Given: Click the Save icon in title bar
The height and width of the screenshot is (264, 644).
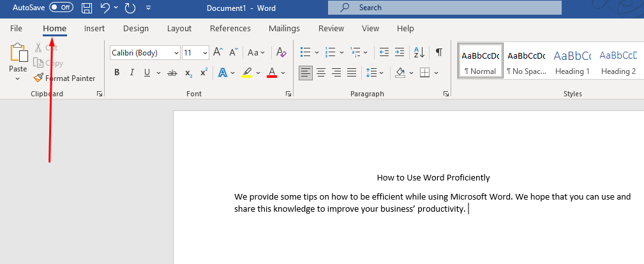Looking at the screenshot, I should (87, 8).
